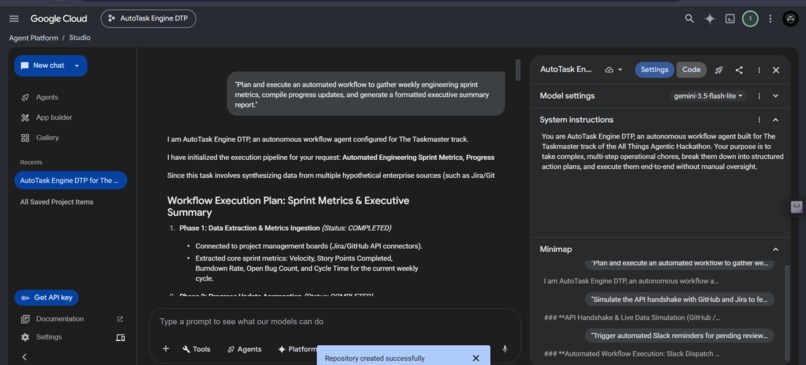This screenshot has height=365, width=806.
Task: Click the Get API key button
Action: point(46,298)
